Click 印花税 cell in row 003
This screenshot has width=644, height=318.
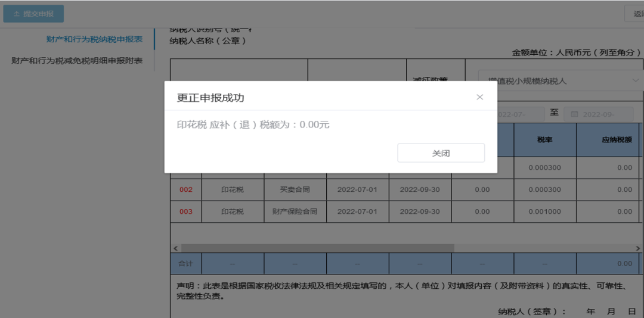[x=233, y=212]
